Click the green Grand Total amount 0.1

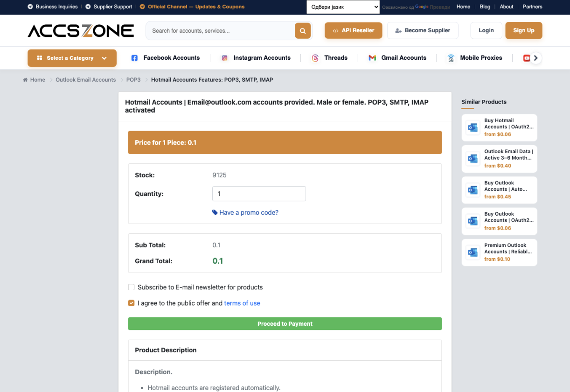[217, 261]
